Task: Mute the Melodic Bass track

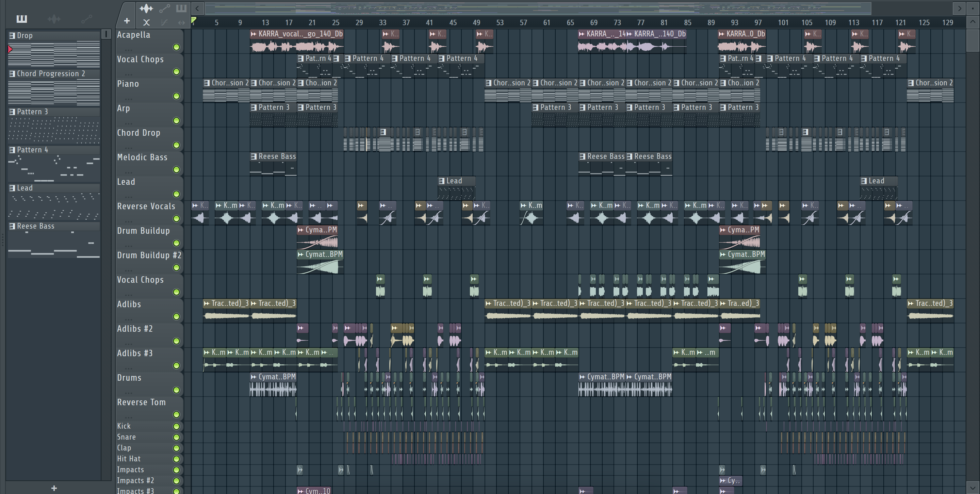Action: [176, 170]
